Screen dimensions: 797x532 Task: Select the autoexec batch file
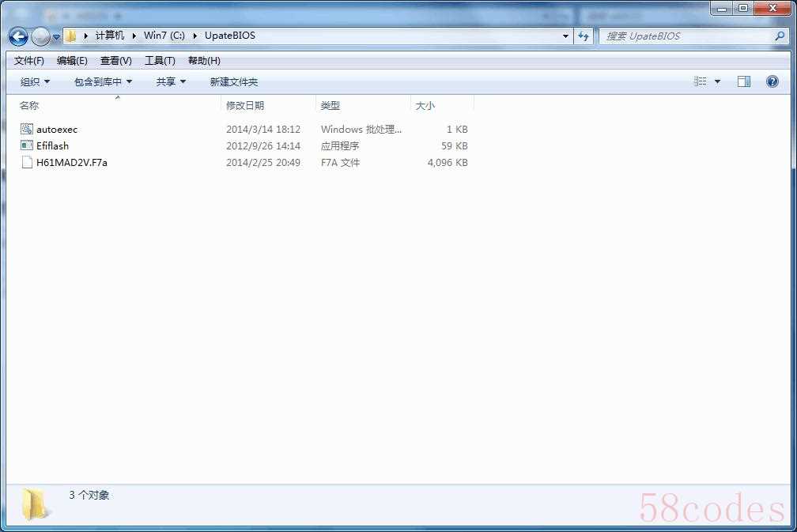57,129
